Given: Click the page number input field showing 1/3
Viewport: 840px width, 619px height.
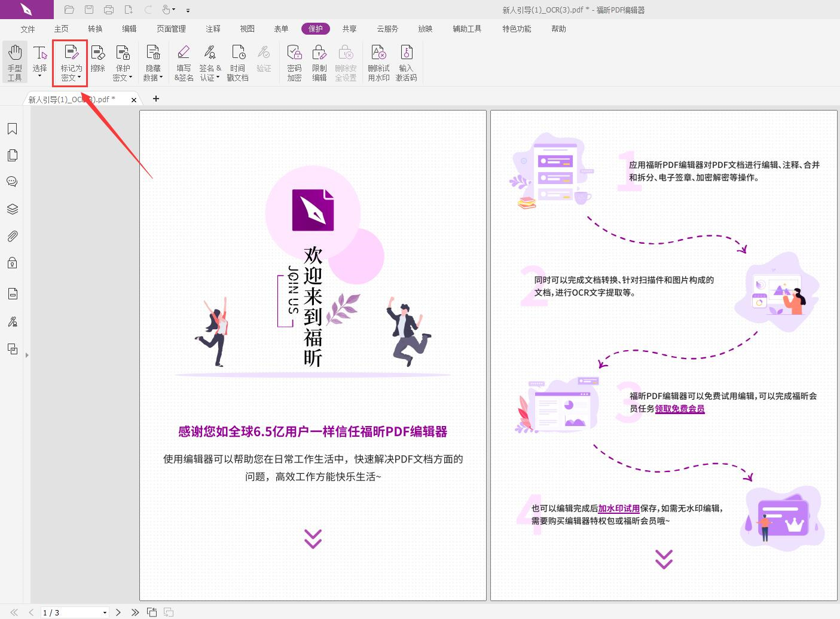Looking at the screenshot, I should (72, 612).
